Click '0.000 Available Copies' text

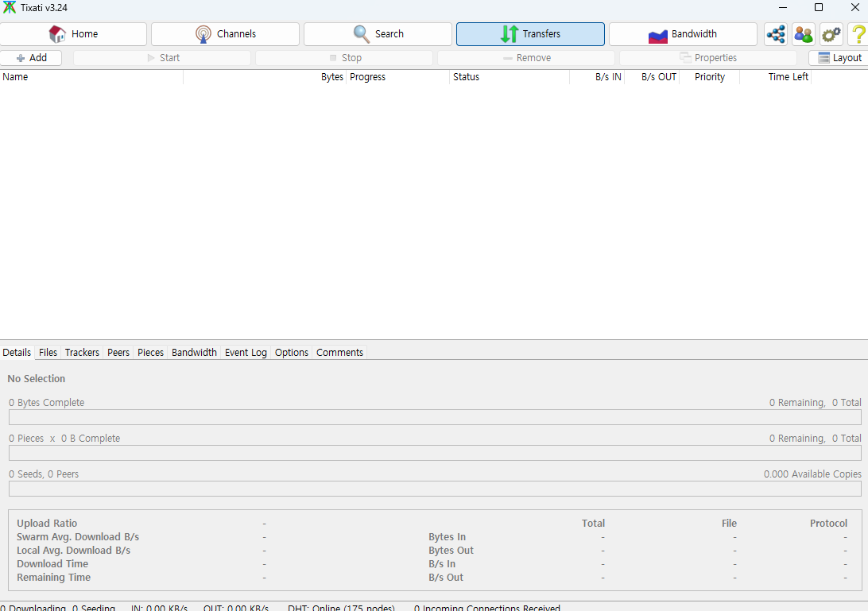coord(812,474)
